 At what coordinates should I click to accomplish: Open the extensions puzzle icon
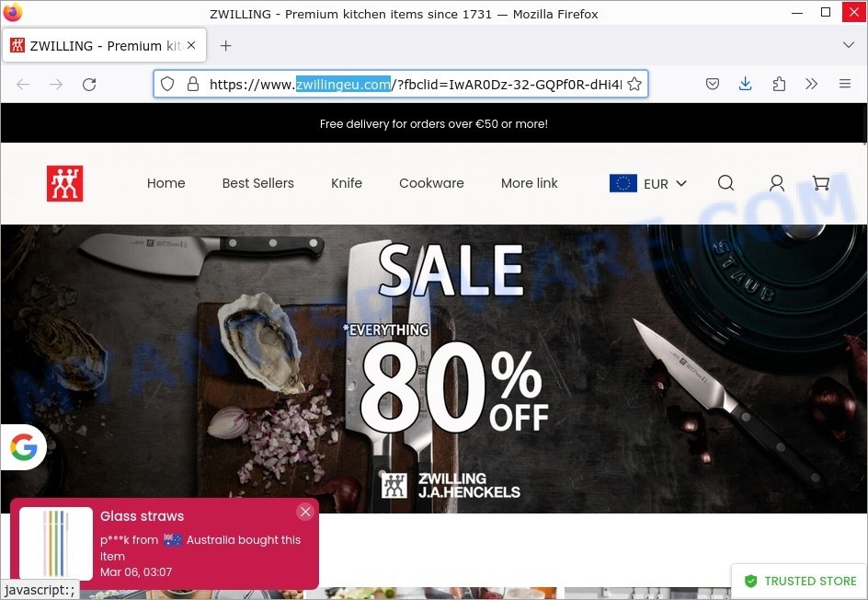coord(778,85)
